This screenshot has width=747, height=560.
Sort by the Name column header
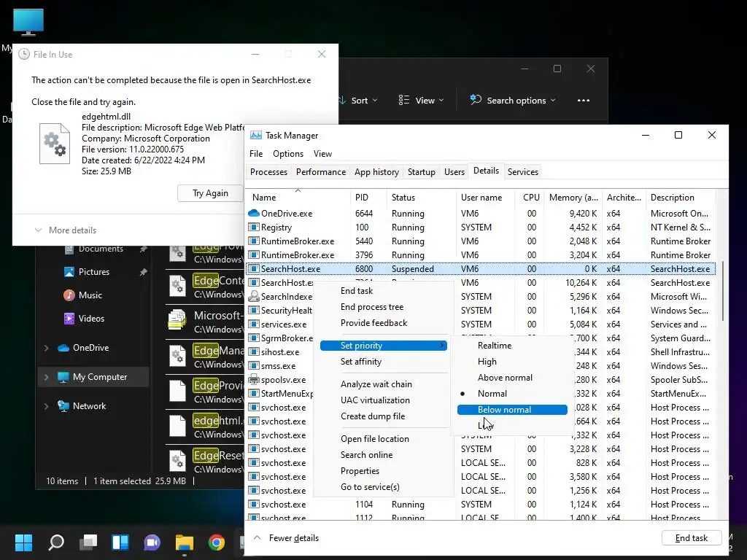coord(298,197)
